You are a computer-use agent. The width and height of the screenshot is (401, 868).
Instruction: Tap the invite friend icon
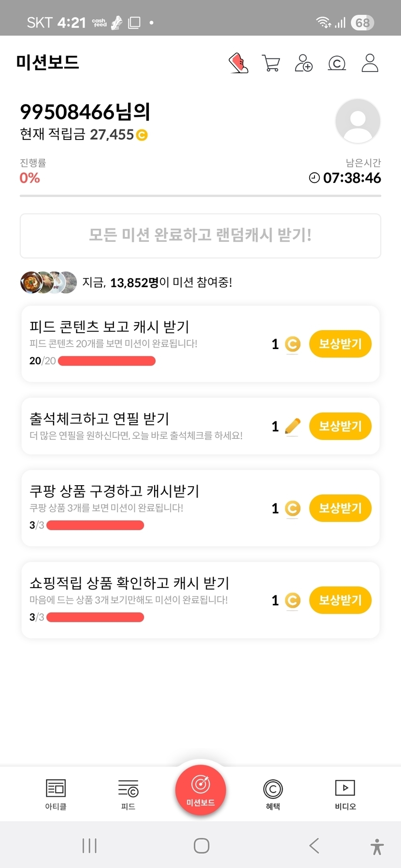point(304,63)
